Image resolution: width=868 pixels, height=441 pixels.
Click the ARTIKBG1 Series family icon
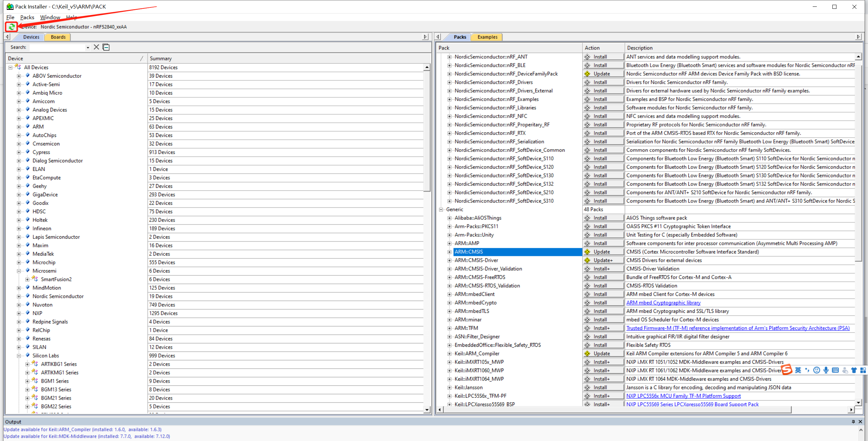point(35,364)
